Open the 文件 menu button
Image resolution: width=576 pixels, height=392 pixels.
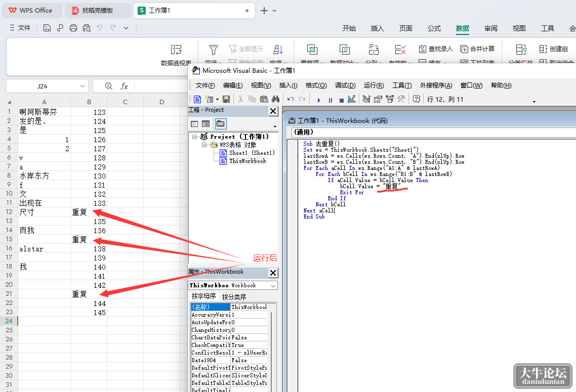pos(20,28)
